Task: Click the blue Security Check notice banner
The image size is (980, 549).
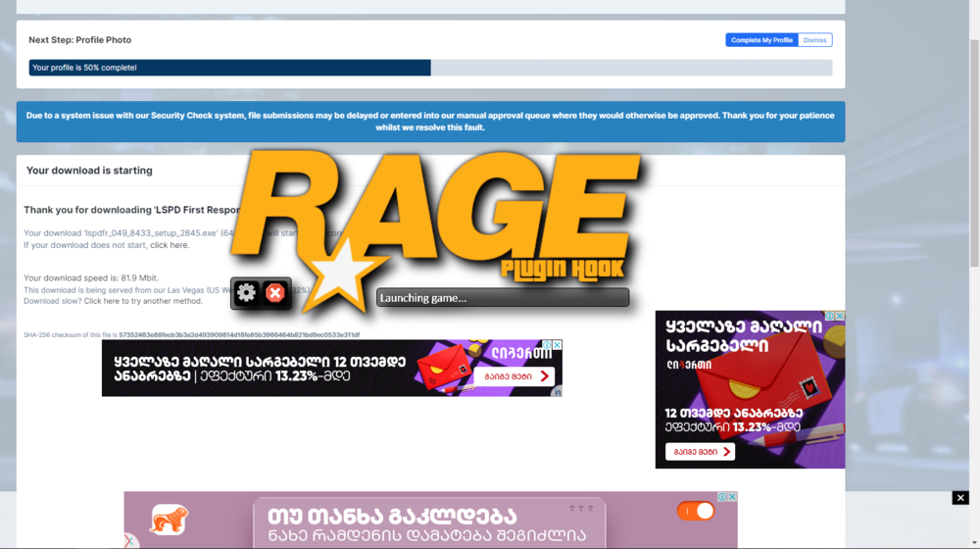Action: (430, 122)
